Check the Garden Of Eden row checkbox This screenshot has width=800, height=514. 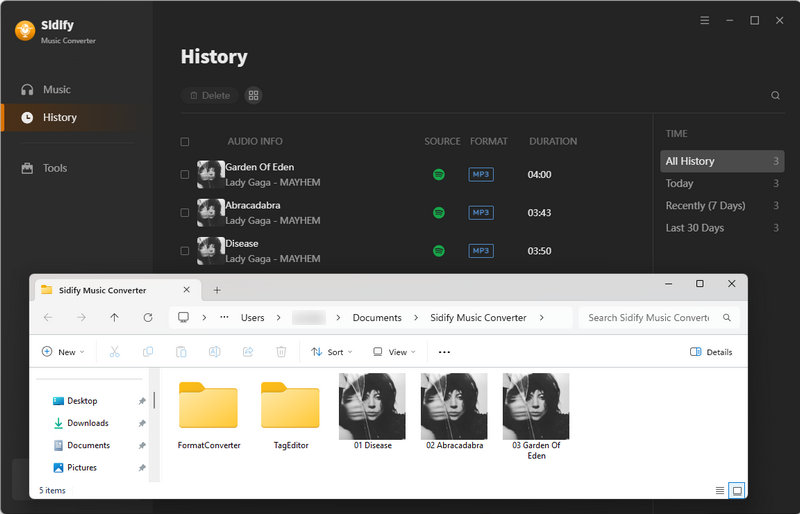tap(185, 175)
